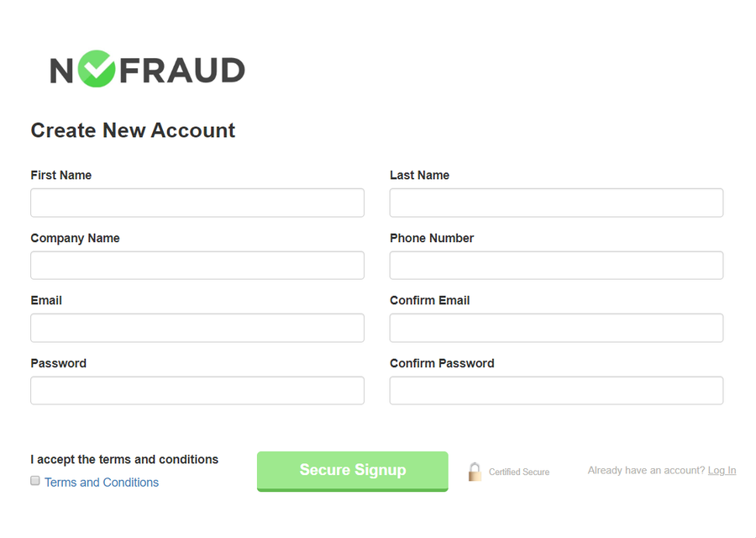
Task: Click the Phone Number input box
Action: [x=556, y=266]
